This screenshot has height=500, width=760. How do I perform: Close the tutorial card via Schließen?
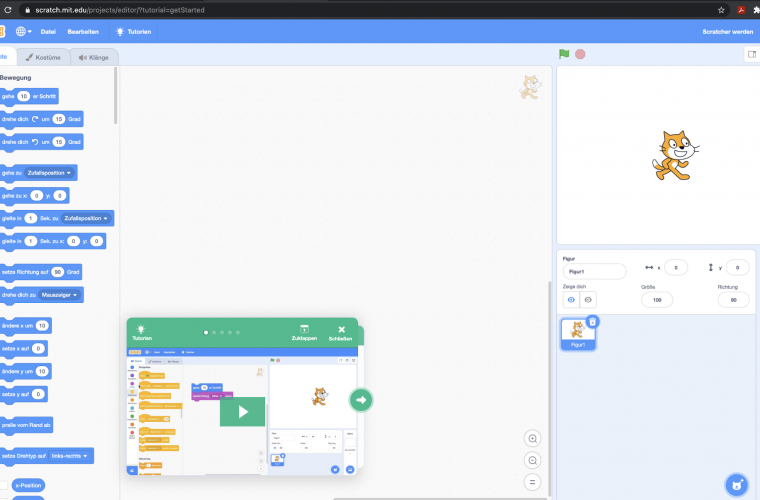[x=341, y=333]
